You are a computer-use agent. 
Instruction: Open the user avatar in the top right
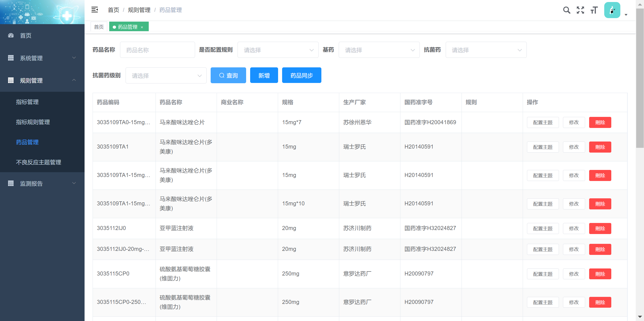coord(612,10)
